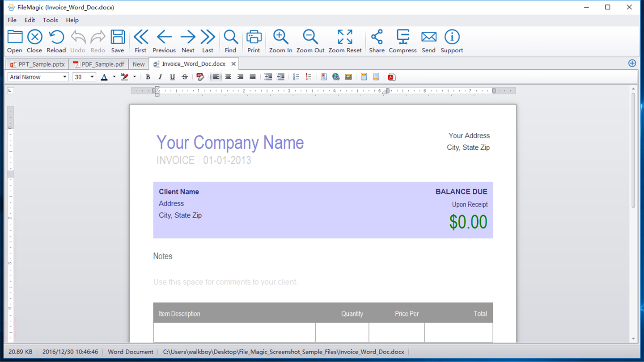This screenshot has width=644, height=362.
Task: Click the insert bookmark icon
Action: [x=324, y=77]
